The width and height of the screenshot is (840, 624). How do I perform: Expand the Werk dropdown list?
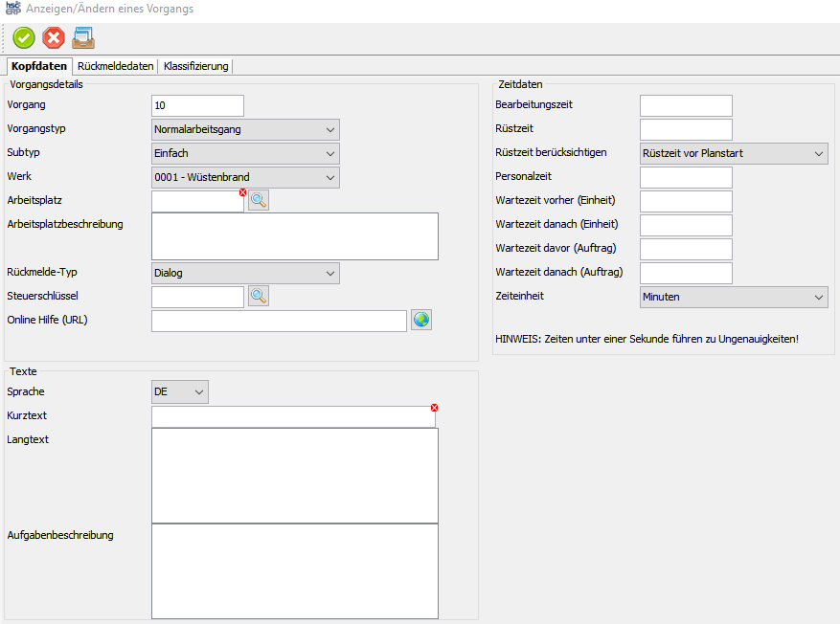245,177
